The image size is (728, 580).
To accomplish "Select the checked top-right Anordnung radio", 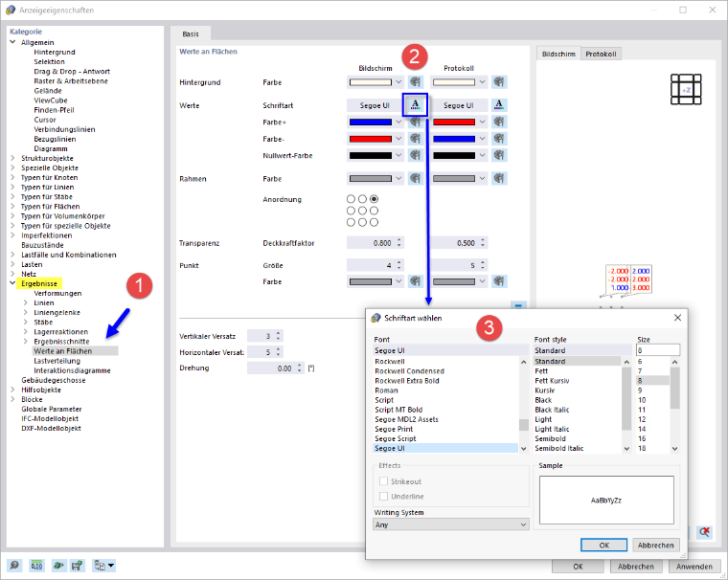I will tap(374, 198).
